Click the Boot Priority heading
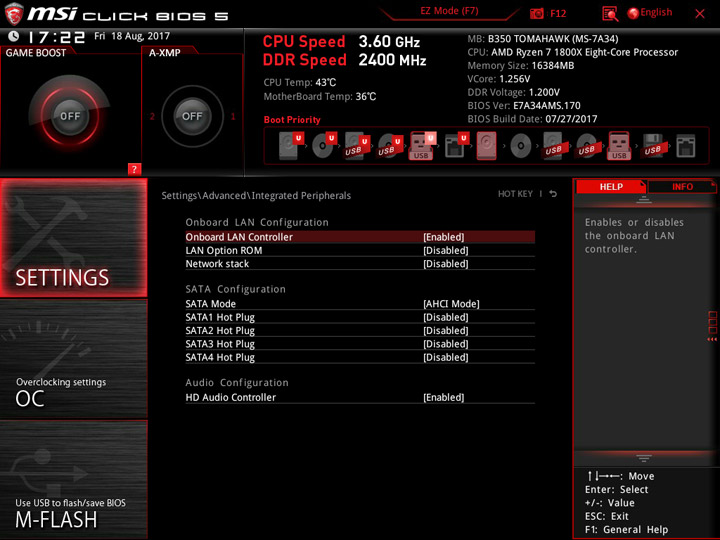The width and height of the screenshot is (720, 540). point(292,119)
